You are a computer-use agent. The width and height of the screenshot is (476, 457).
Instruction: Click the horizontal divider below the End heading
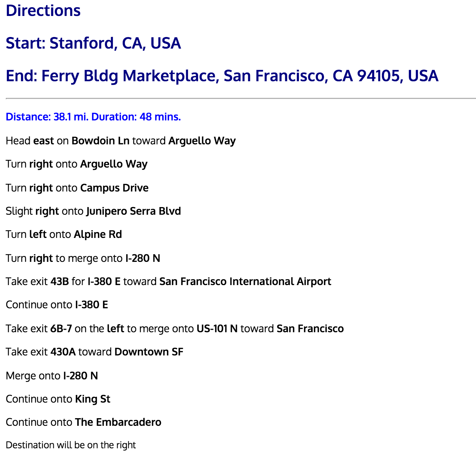[241, 98]
